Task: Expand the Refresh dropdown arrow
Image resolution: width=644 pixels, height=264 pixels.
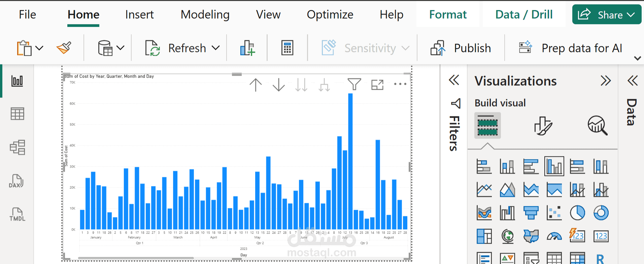Action: tap(216, 48)
